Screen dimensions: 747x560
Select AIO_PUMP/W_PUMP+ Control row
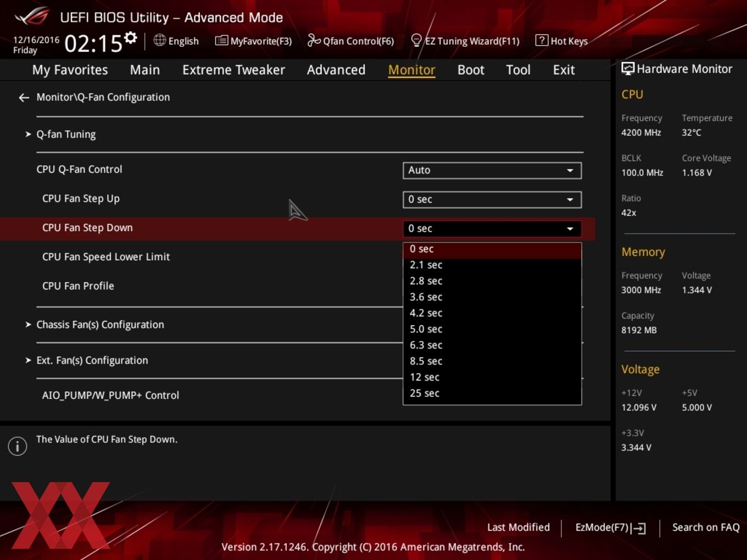tap(110, 395)
